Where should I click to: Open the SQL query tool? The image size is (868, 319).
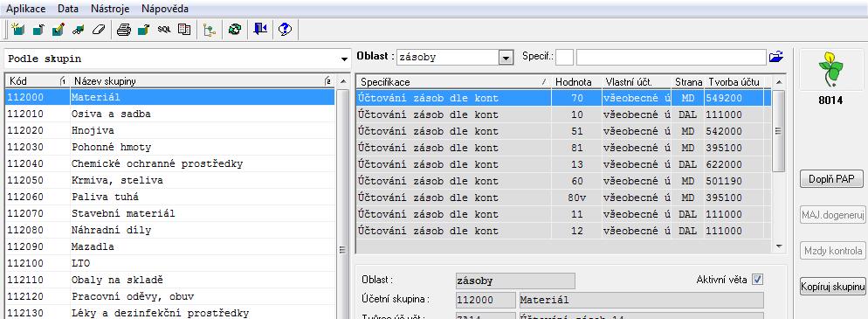(x=164, y=30)
